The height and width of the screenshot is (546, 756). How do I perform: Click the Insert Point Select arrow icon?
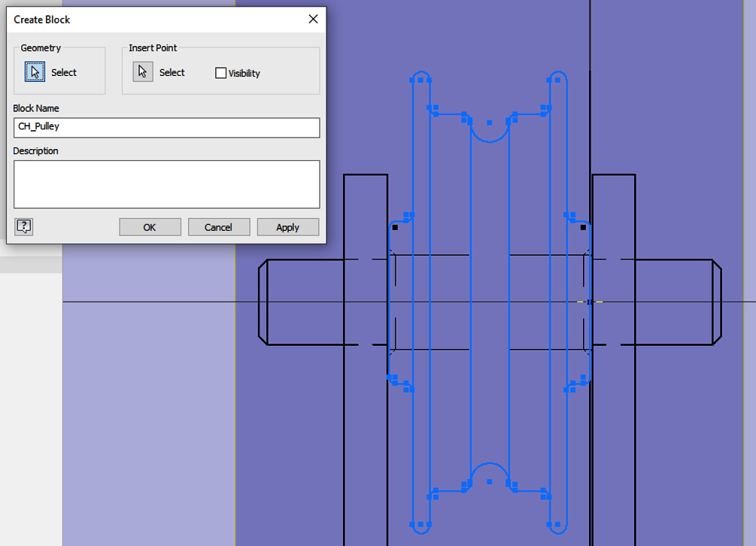tap(143, 71)
